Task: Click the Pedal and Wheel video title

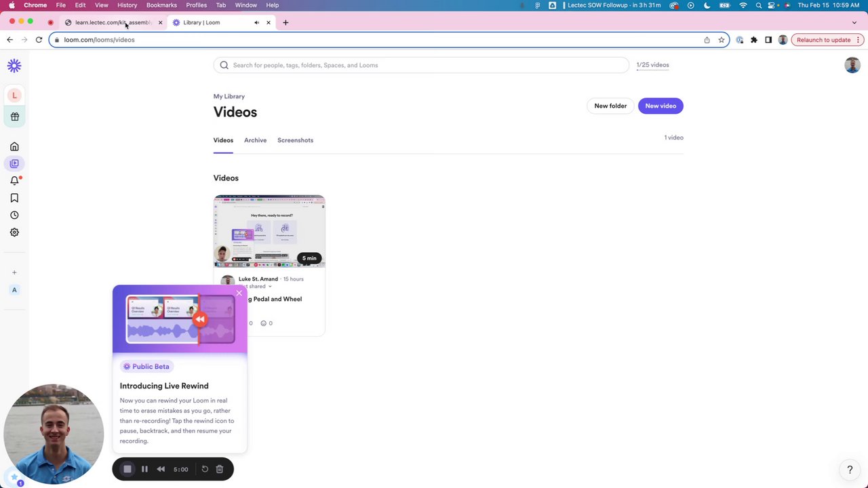Action: pos(275,299)
